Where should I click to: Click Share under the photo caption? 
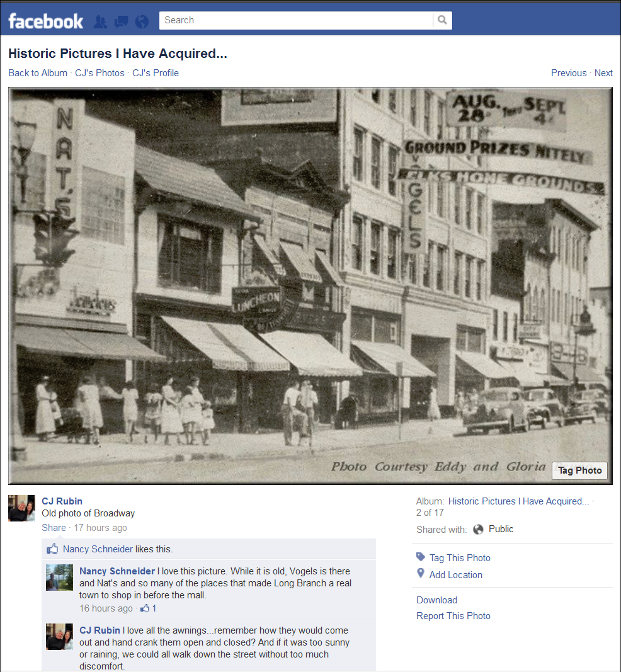(x=54, y=528)
